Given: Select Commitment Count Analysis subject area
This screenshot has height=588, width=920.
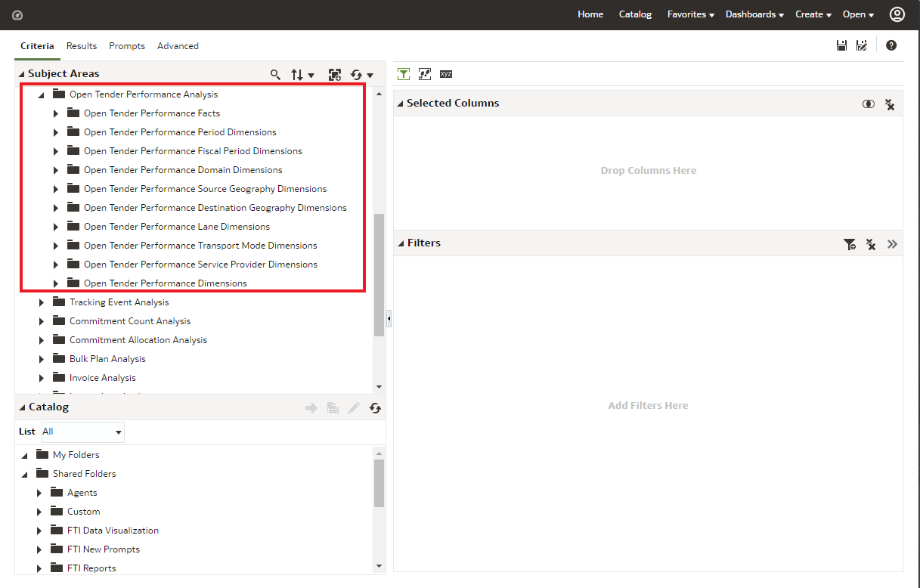Looking at the screenshot, I should coord(130,321).
